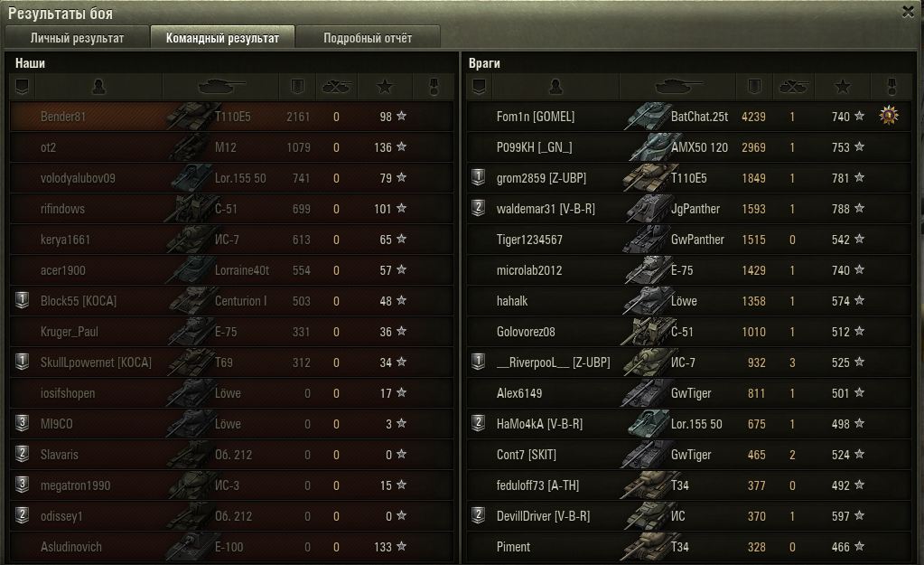Sort enemies by kills icon
The image size is (924, 565).
[793, 87]
